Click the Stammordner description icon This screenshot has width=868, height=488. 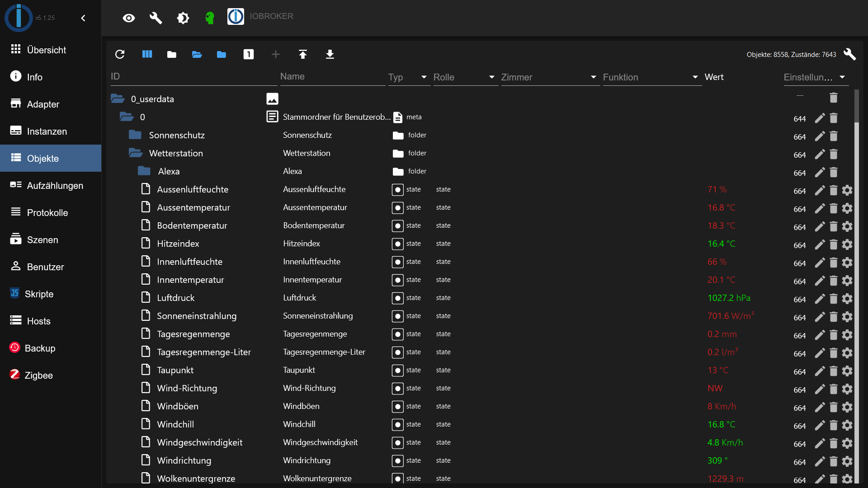tap(272, 117)
